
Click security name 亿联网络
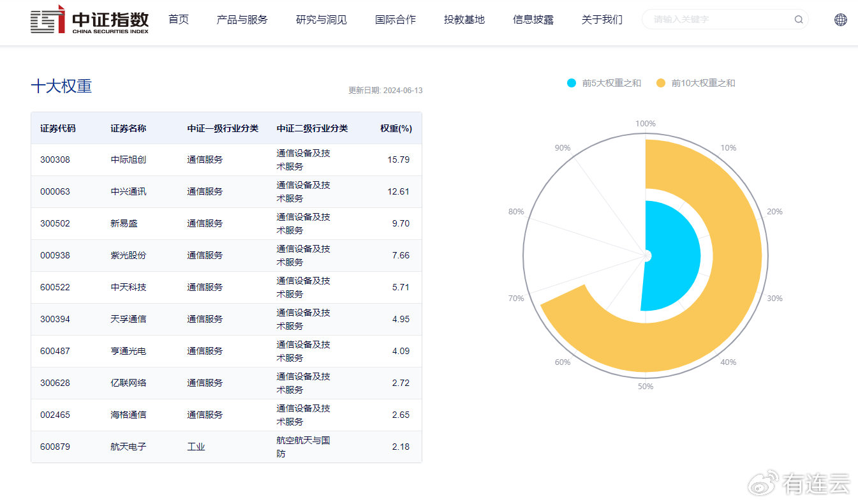tap(128, 383)
